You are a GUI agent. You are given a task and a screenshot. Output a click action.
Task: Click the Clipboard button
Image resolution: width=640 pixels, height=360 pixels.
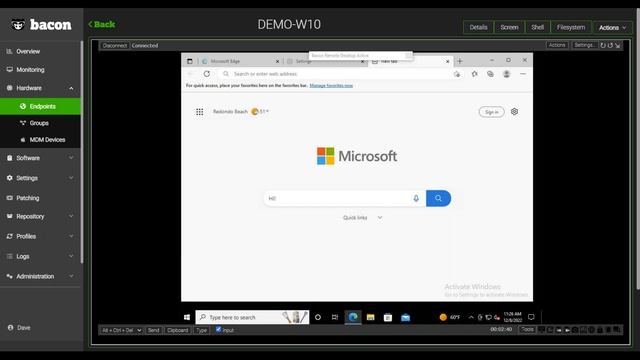178,330
